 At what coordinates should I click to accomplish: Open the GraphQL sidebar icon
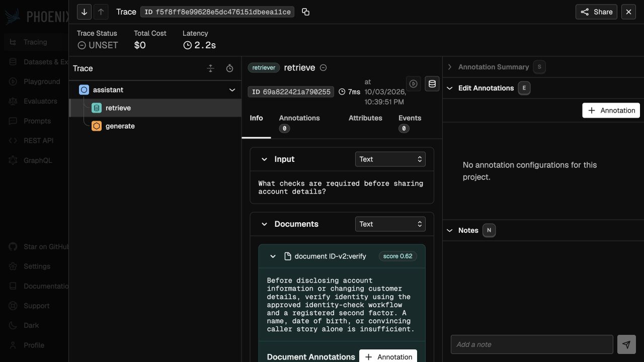click(x=13, y=161)
